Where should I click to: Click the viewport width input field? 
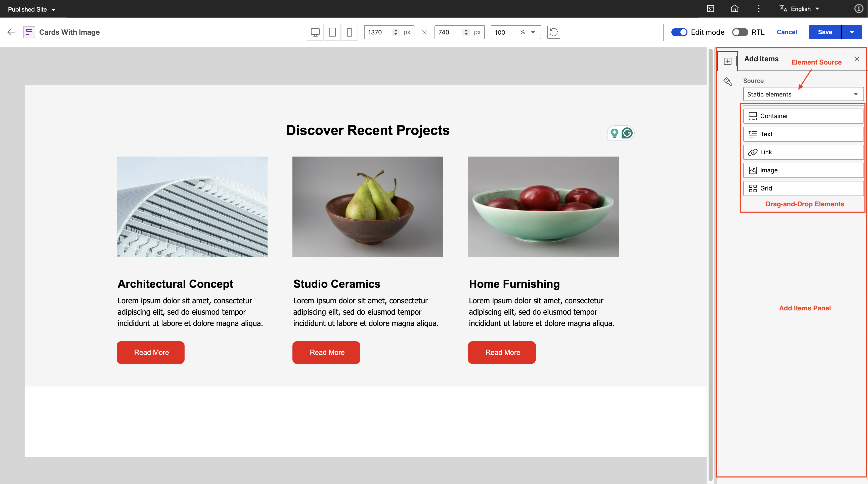[379, 32]
